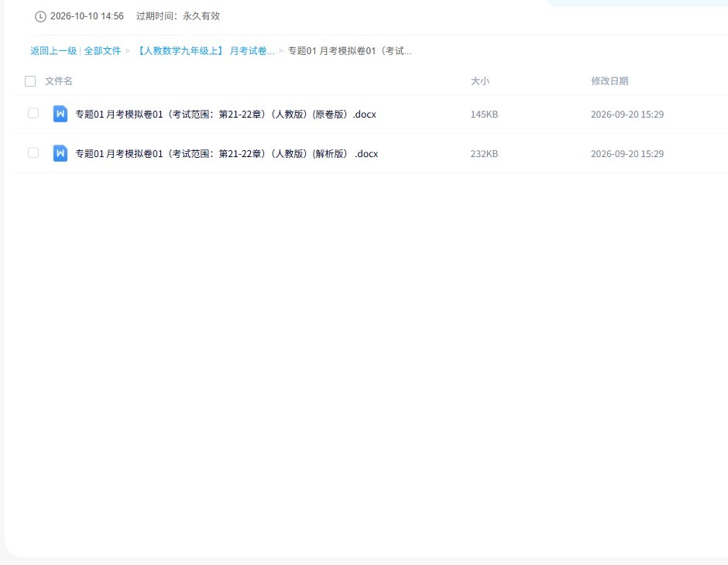Open the file 专题01 月考模拟卷01 (原卷版).docx

[x=225, y=114]
